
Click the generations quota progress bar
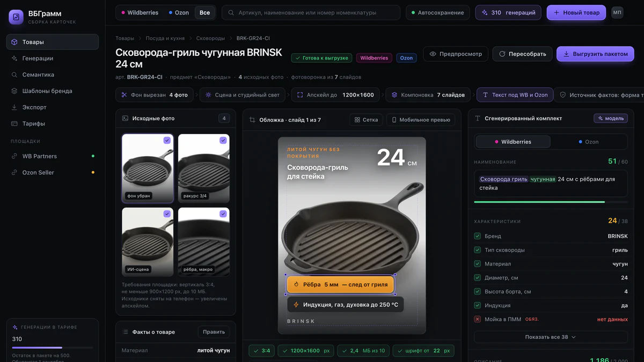(x=53, y=348)
